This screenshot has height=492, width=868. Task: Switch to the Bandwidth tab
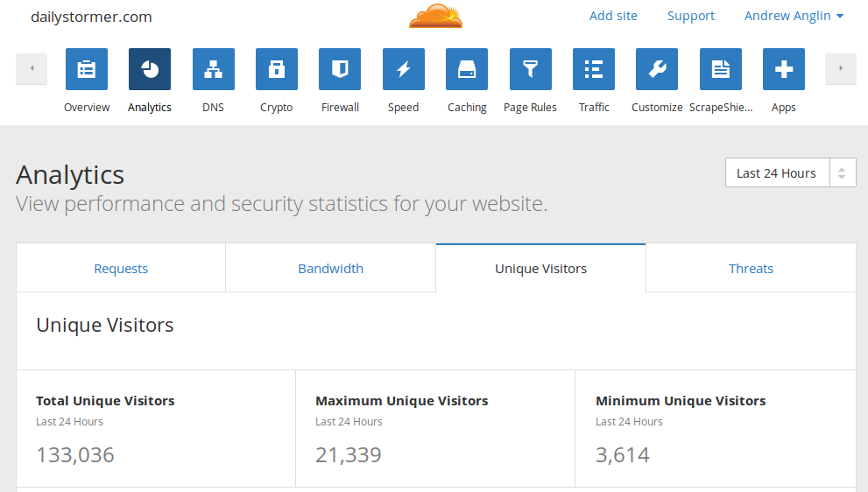[330, 269]
